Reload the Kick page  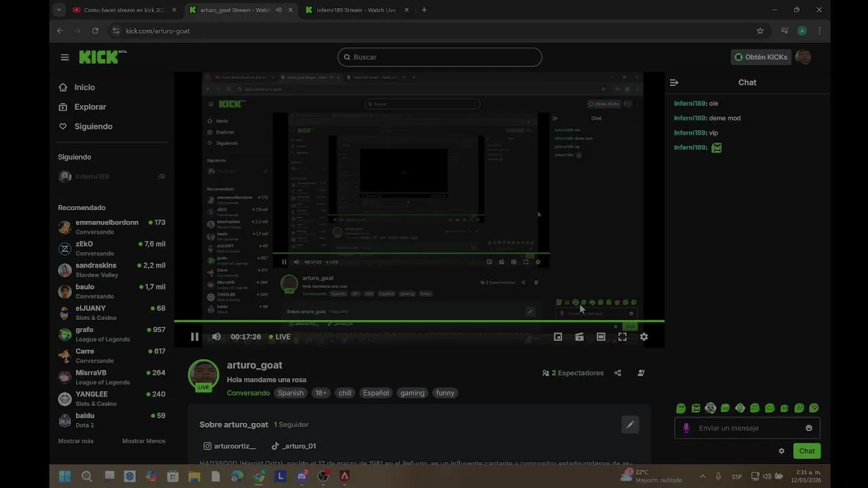(95, 30)
